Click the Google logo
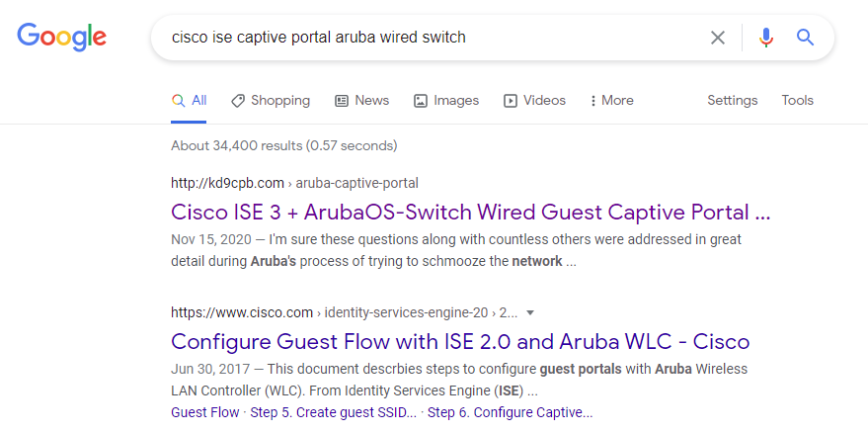This screenshot has width=868, height=433. tap(61, 38)
